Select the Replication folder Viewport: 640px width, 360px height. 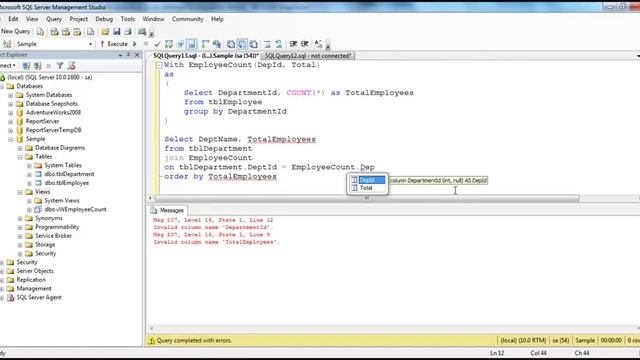[x=31, y=280]
